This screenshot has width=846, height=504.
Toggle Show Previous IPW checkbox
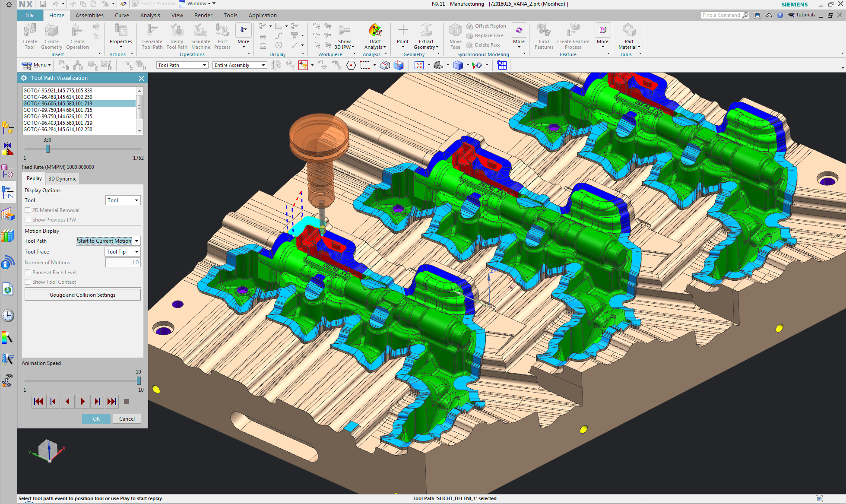pyautogui.click(x=28, y=220)
